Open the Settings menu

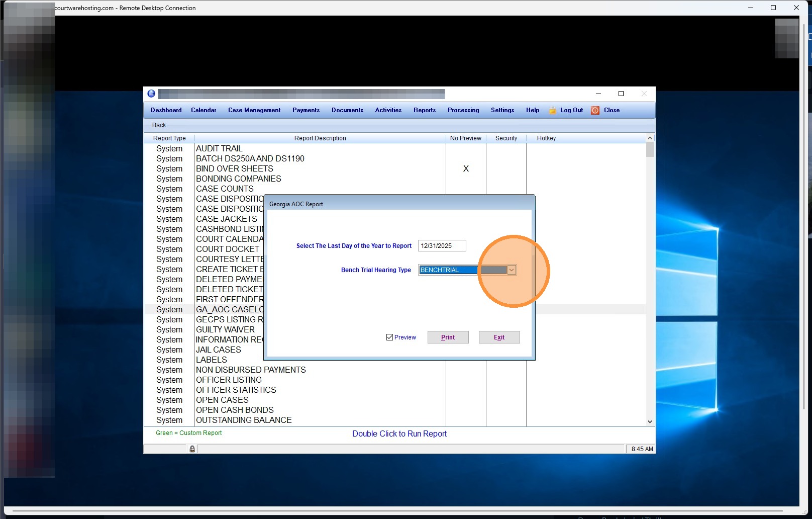coord(502,110)
